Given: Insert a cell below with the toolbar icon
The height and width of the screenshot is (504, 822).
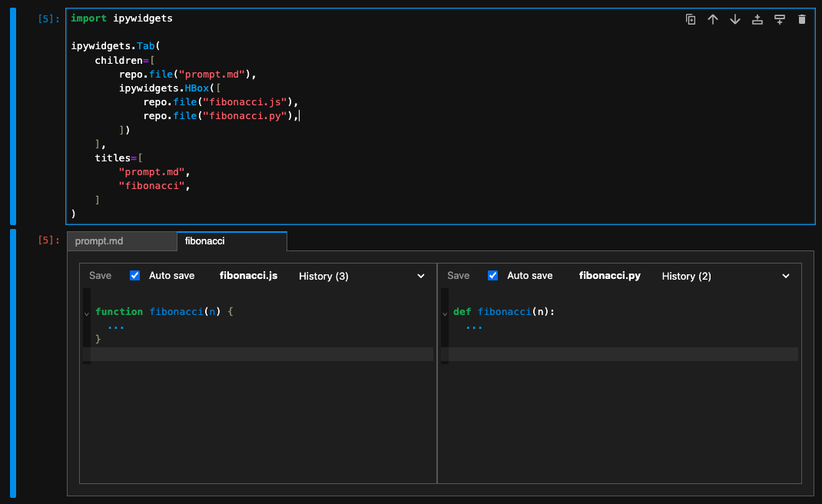Looking at the screenshot, I should [x=780, y=19].
